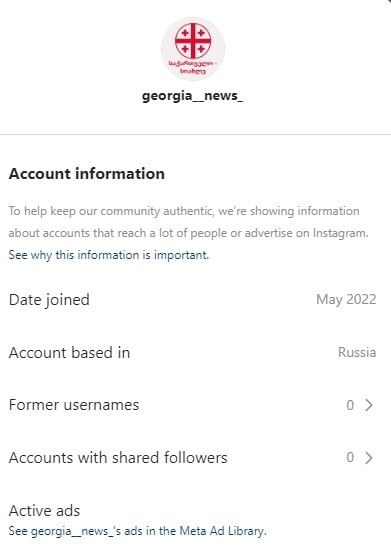
Task: Click the Account information heading
Action: tap(87, 174)
